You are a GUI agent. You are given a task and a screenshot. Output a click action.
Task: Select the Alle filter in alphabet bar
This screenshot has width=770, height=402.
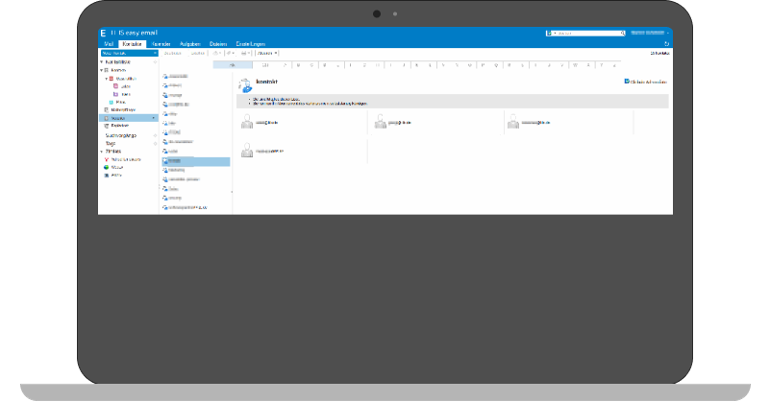pyautogui.click(x=232, y=64)
